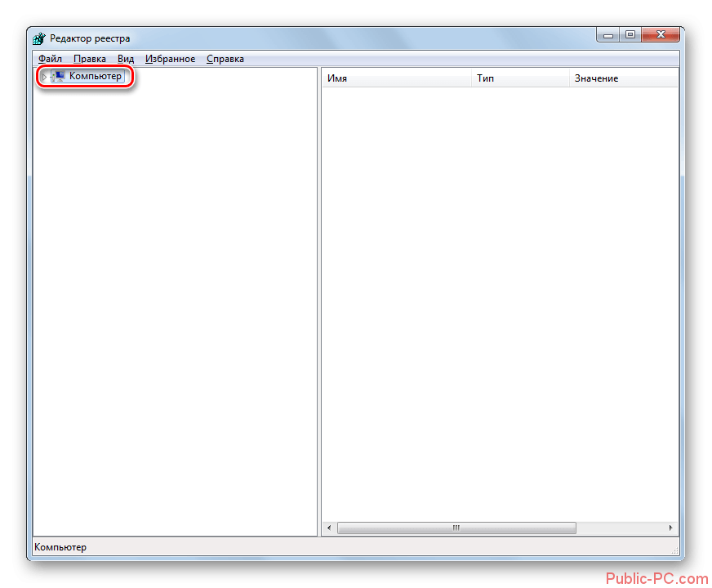Click the computer icon in the tree
712x588 pixels.
59,76
